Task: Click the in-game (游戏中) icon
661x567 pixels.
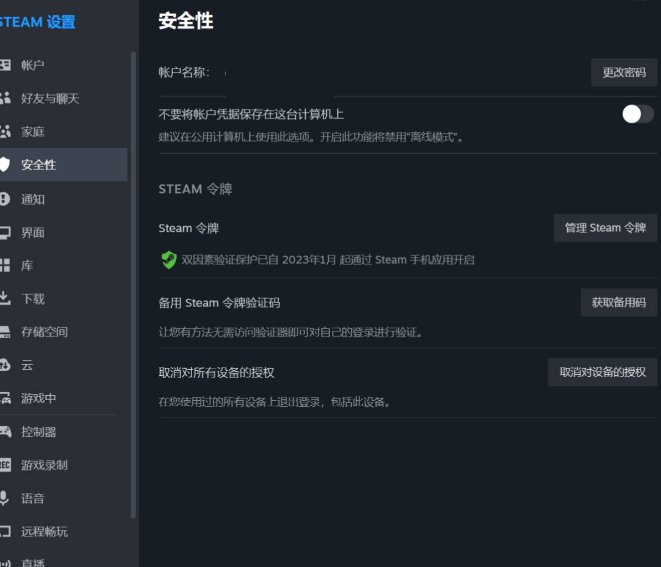Action: 5,398
